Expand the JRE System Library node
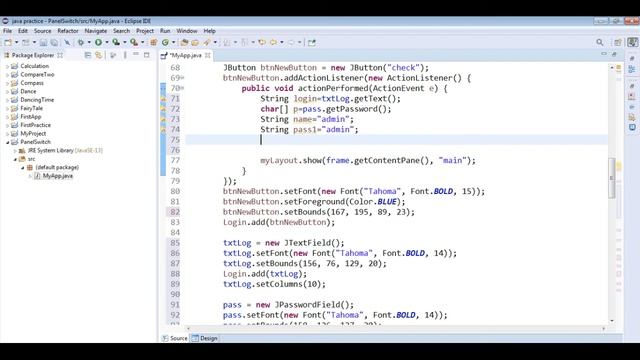Viewport: 640px width, 360px height. 15,151
